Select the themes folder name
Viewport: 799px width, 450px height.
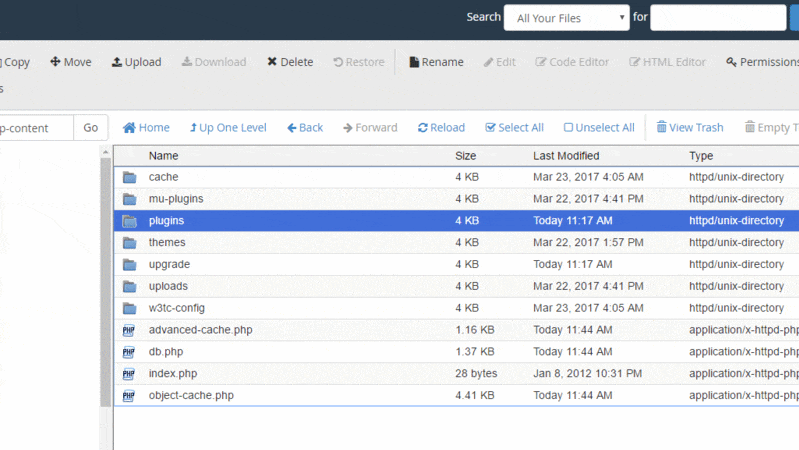[x=167, y=243]
